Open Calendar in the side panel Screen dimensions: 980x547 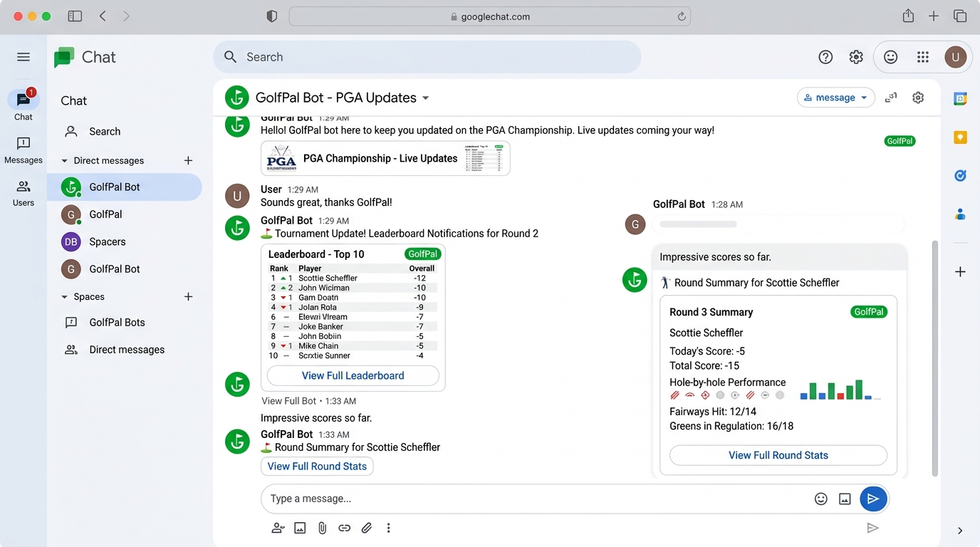tap(960, 99)
